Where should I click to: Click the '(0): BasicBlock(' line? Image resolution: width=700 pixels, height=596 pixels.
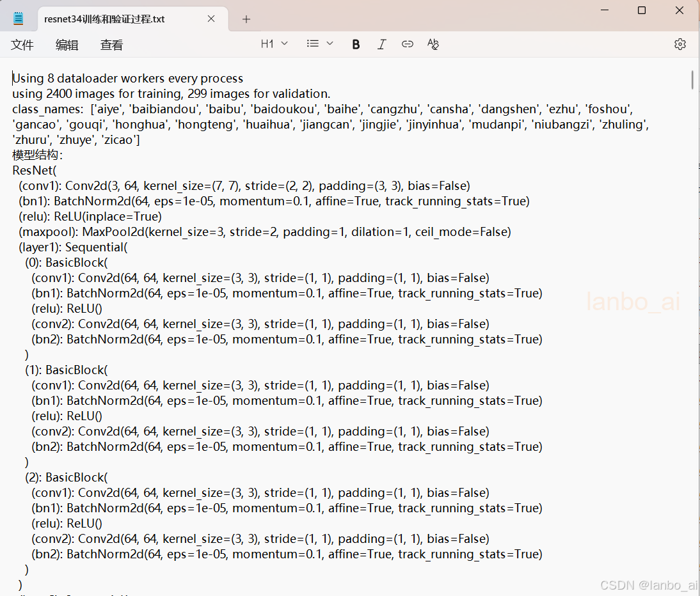point(67,262)
